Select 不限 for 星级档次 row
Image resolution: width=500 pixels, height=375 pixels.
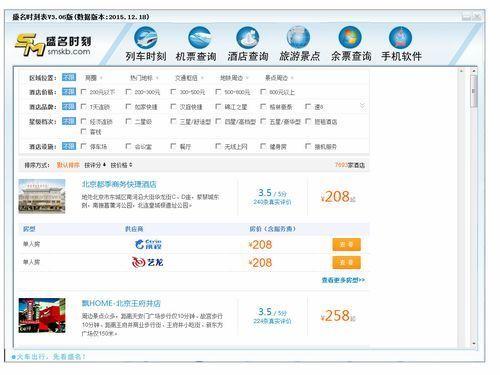point(69,121)
